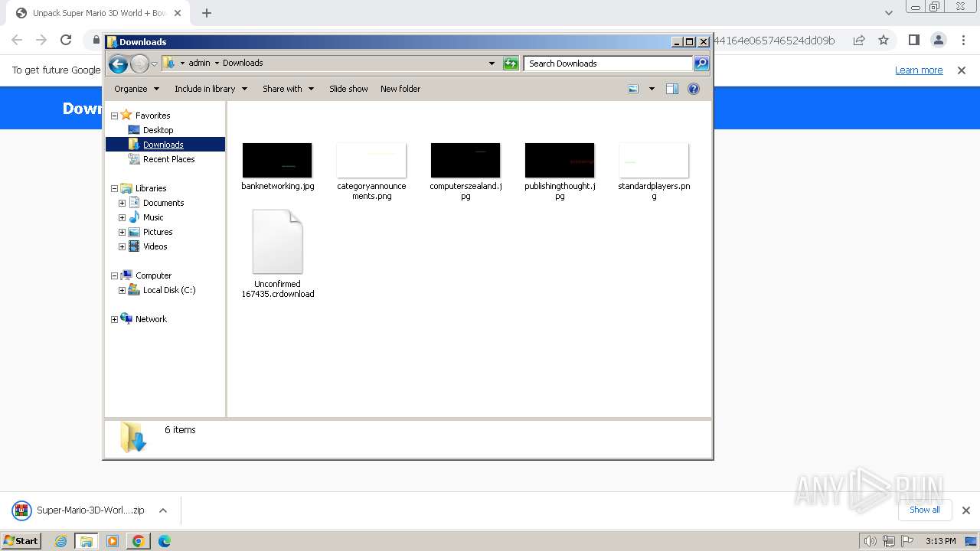Select Documents library item
The image size is (980, 551).
point(163,203)
